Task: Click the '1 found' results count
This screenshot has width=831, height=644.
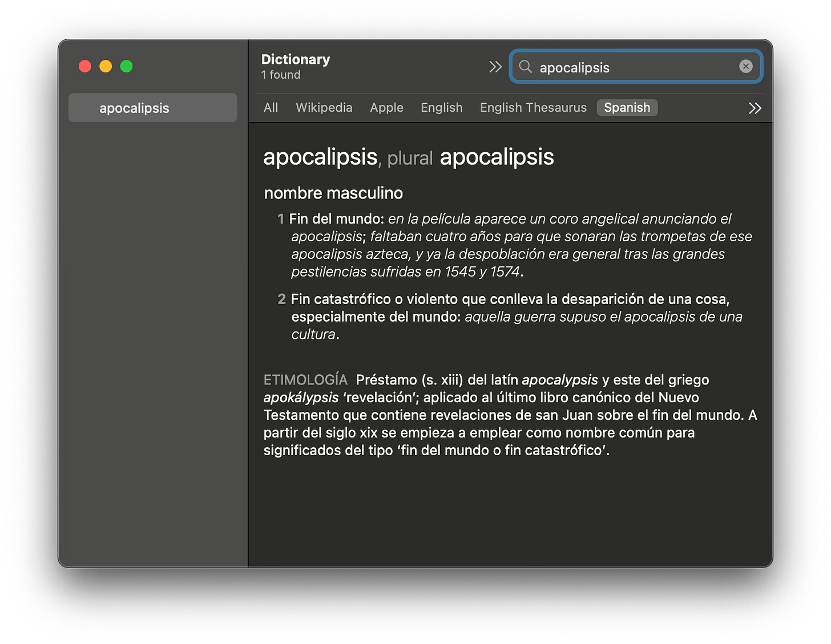Action: tap(281, 75)
